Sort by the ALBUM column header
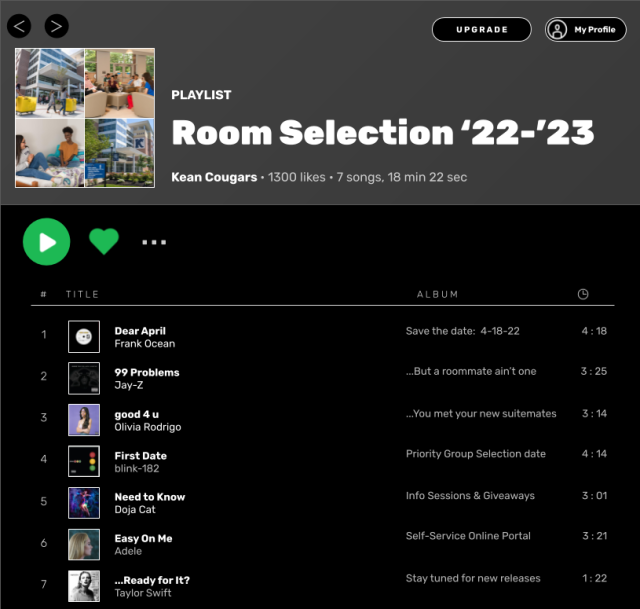Image resolution: width=640 pixels, height=609 pixels. point(438,294)
